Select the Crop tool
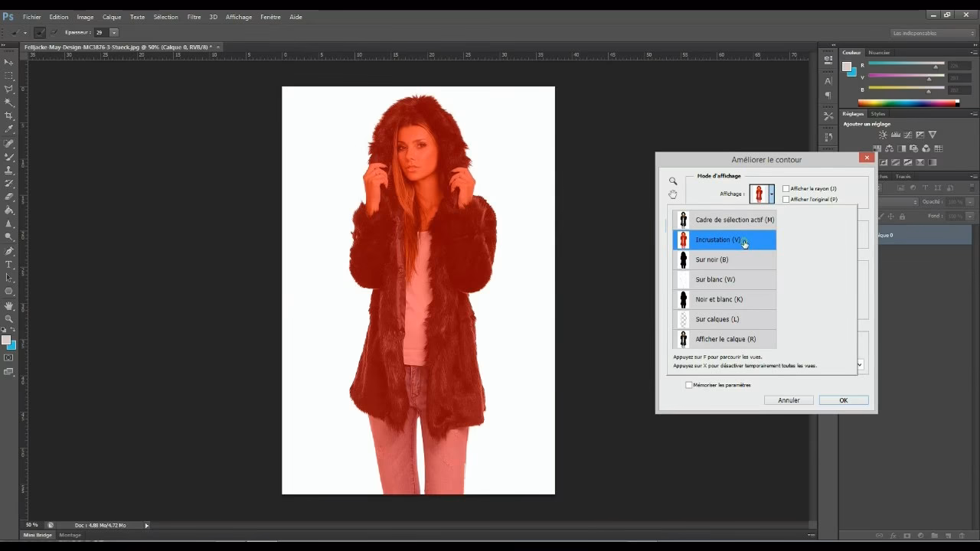The height and width of the screenshot is (551, 980). pyautogui.click(x=9, y=113)
